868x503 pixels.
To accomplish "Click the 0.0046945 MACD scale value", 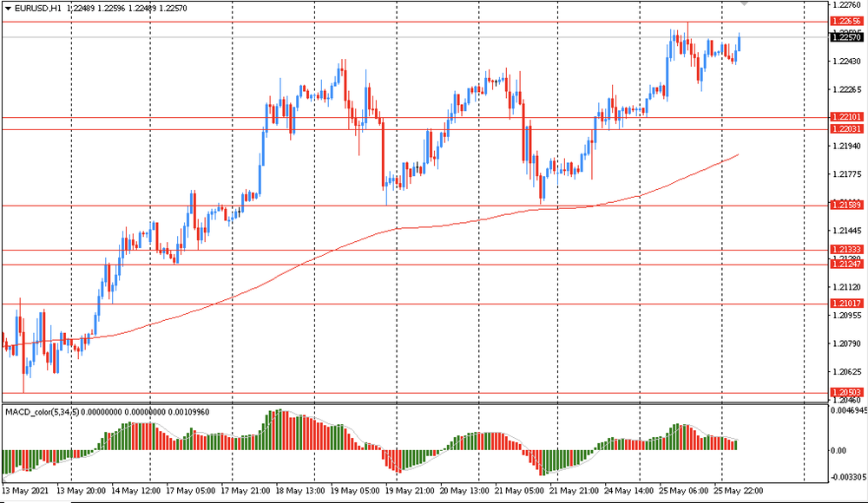I will 848,410.
